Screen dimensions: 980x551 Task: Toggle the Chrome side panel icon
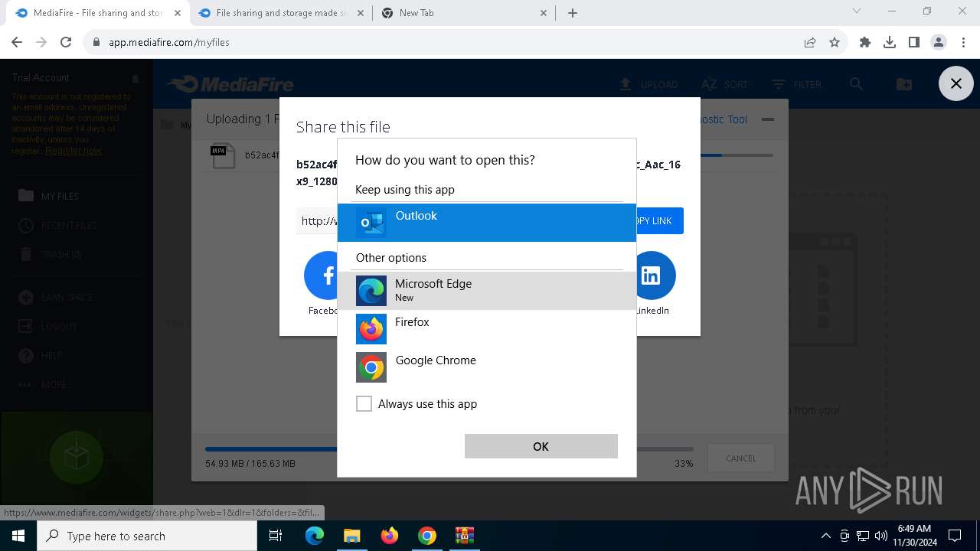click(914, 43)
